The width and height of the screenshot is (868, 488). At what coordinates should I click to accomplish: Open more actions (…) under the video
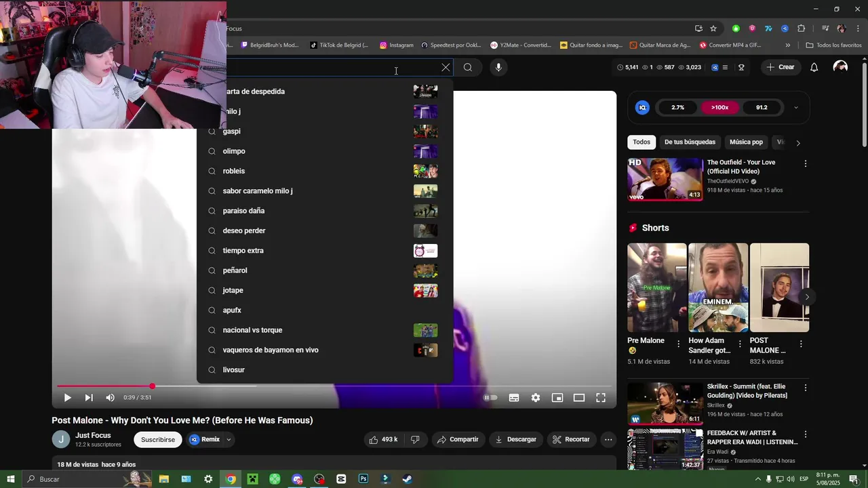(x=608, y=439)
